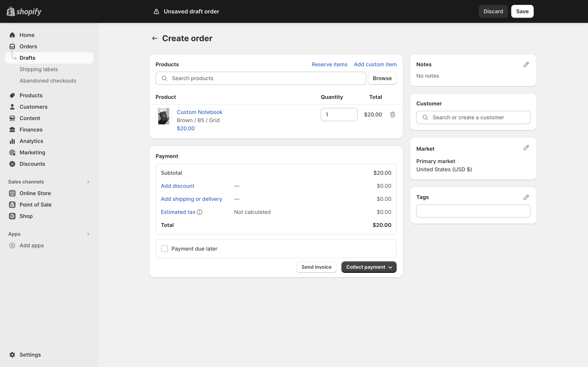Open Analytics from the sidebar

coord(31,141)
